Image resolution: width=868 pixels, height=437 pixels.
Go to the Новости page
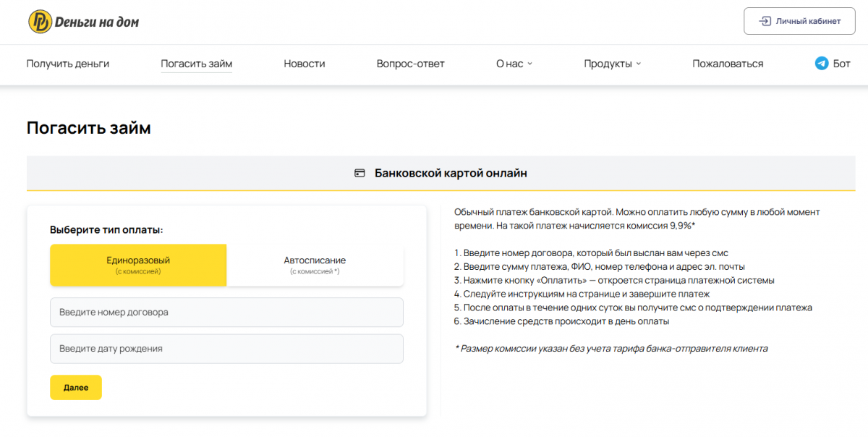304,64
